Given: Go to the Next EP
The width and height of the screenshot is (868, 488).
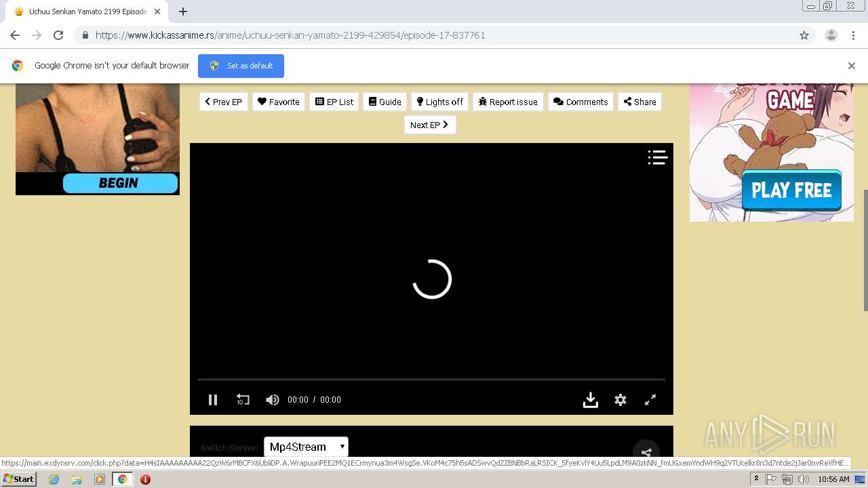Looking at the screenshot, I should point(430,125).
